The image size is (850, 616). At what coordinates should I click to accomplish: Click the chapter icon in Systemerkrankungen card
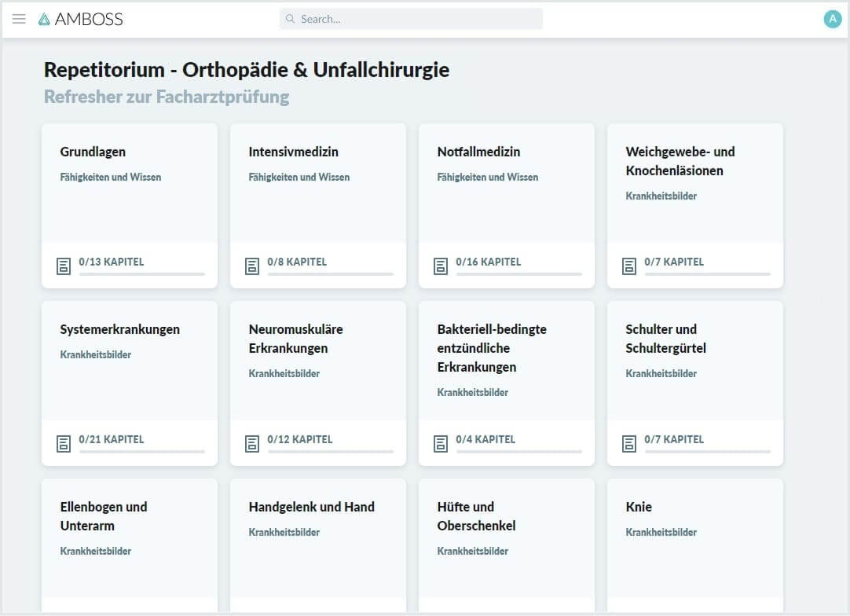pyautogui.click(x=64, y=444)
